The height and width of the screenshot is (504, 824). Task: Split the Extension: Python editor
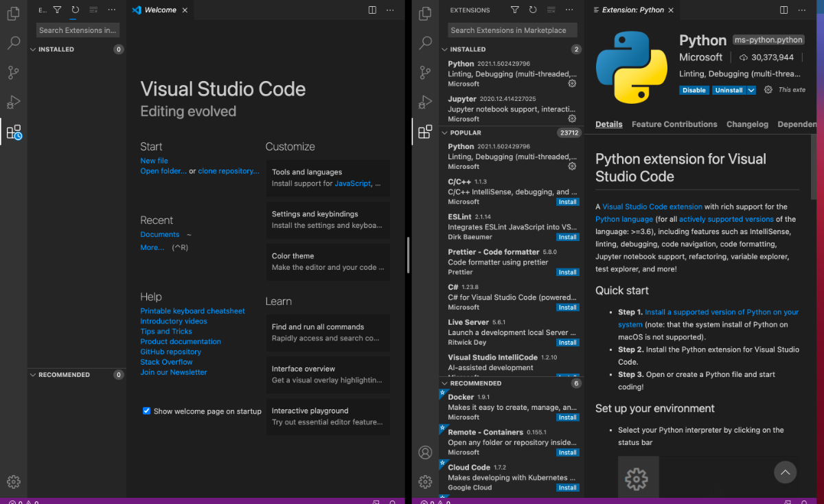(783, 10)
